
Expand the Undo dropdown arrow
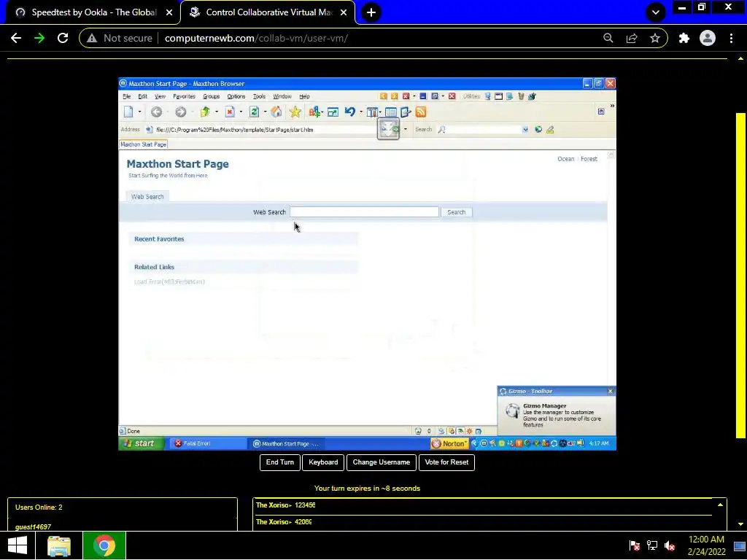tap(361, 112)
